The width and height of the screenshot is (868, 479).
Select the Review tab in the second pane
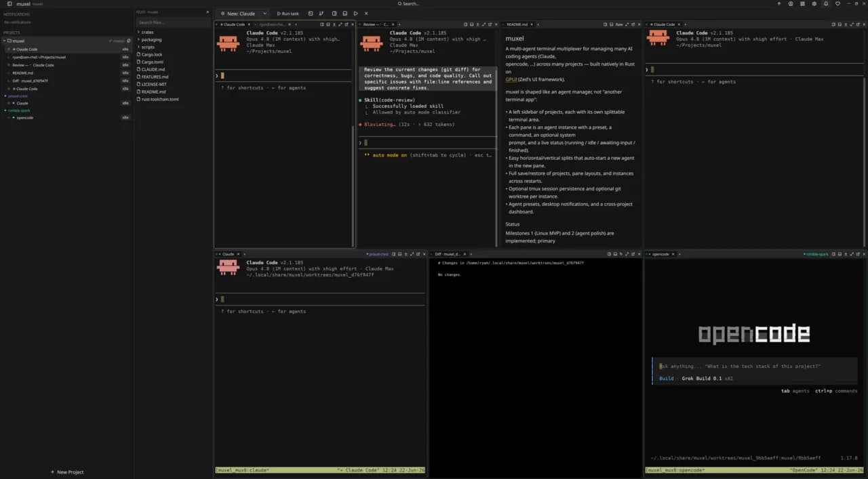376,24
